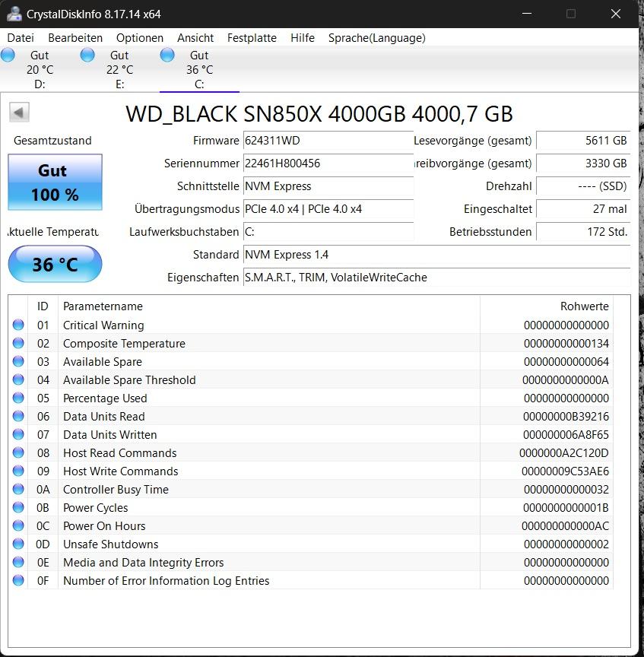Click the blue health orb for drive D:
Viewport: 644px width, 657px height.
click(x=8, y=55)
